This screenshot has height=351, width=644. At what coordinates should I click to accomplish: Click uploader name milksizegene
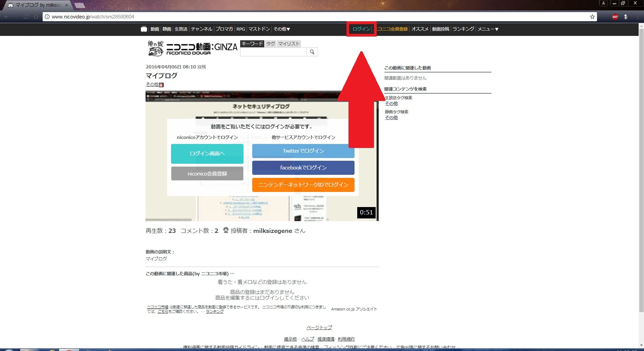[273, 231]
